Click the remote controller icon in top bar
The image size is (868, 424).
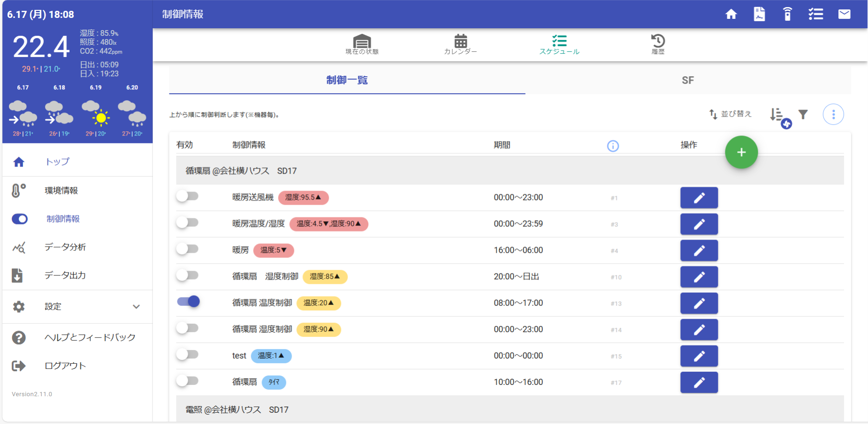point(788,14)
